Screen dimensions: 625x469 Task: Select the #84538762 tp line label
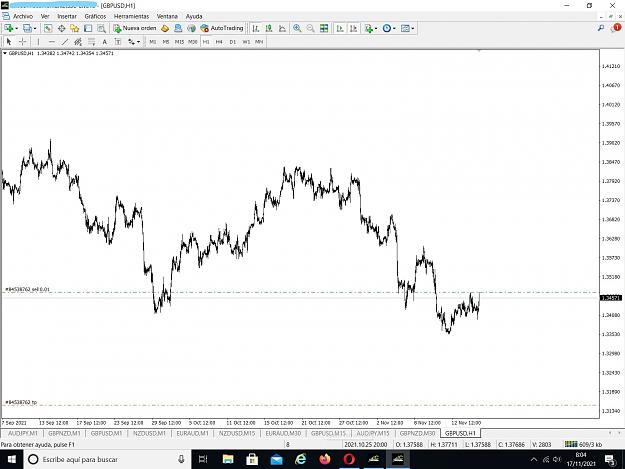click(21, 402)
